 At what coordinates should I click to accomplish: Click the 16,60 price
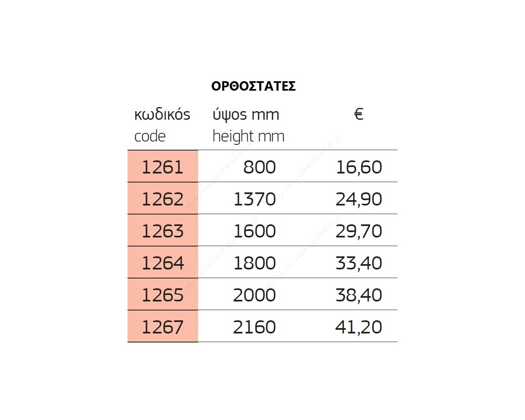[359, 167]
